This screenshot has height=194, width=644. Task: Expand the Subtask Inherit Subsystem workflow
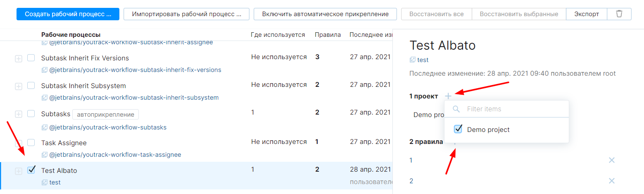pyautogui.click(x=19, y=86)
